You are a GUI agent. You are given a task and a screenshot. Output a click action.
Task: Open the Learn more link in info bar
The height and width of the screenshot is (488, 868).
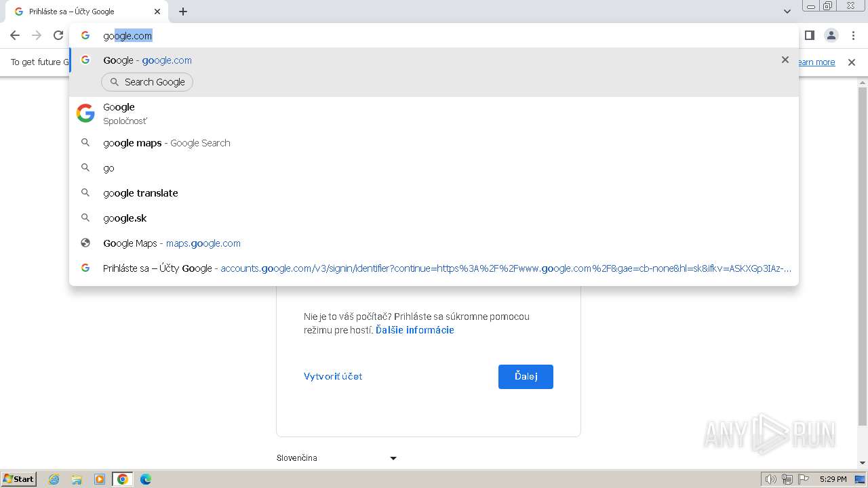click(x=816, y=62)
